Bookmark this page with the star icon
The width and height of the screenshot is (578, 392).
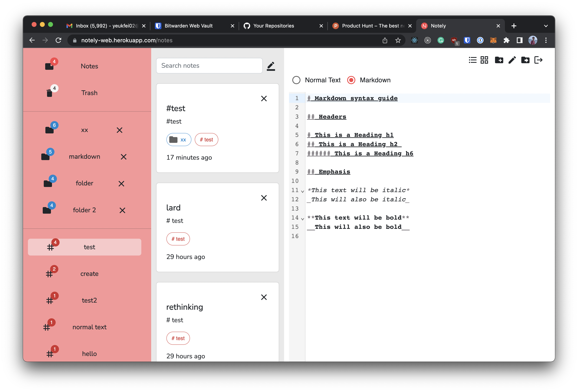(x=398, y=40)
